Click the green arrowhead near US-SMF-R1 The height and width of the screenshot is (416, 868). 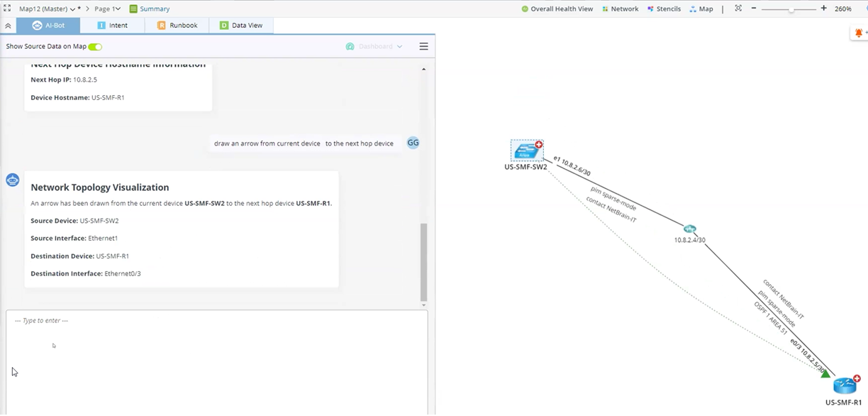[x=825, y=373]
